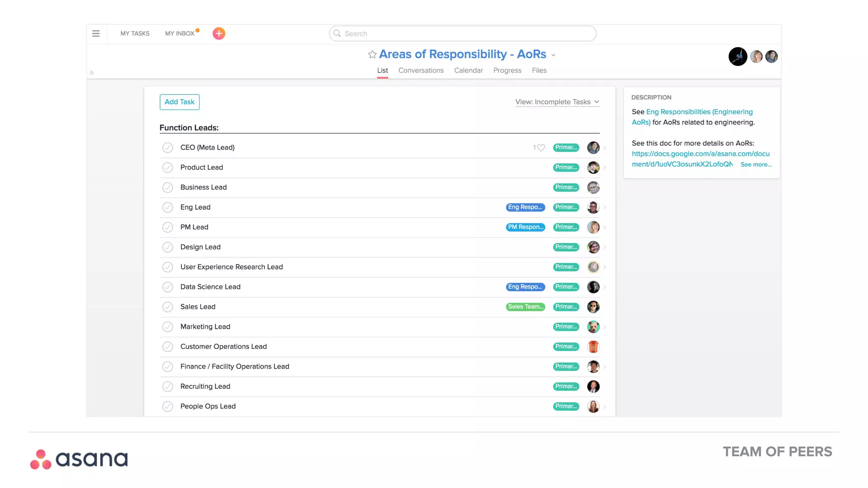Image resolution: width=868 pixels, height=488 pixels.
Task: Open the Calendar tab
Action: pos(468,70)
